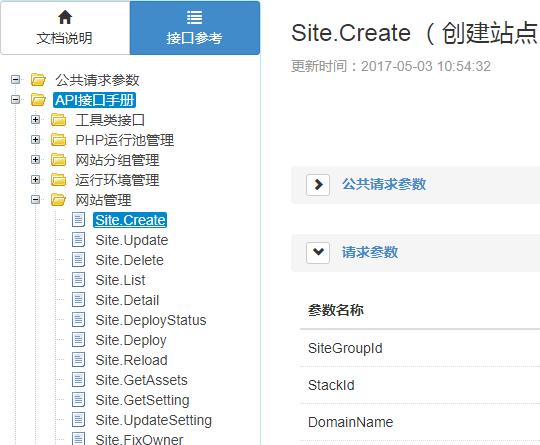The image size is (540, 445).
Task: Expand the PHP运行池管理 folder node
Action: [x=35, y=139]
